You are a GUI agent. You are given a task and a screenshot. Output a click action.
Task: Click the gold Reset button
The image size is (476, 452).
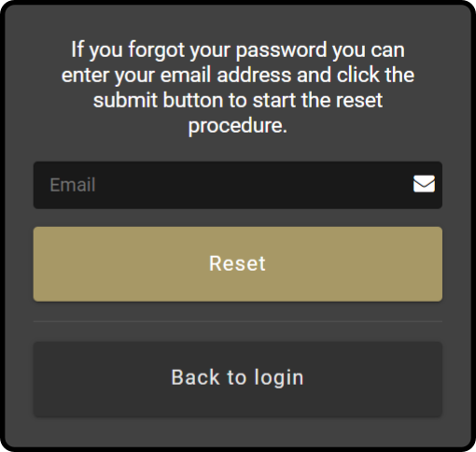[x=238, y=264]
